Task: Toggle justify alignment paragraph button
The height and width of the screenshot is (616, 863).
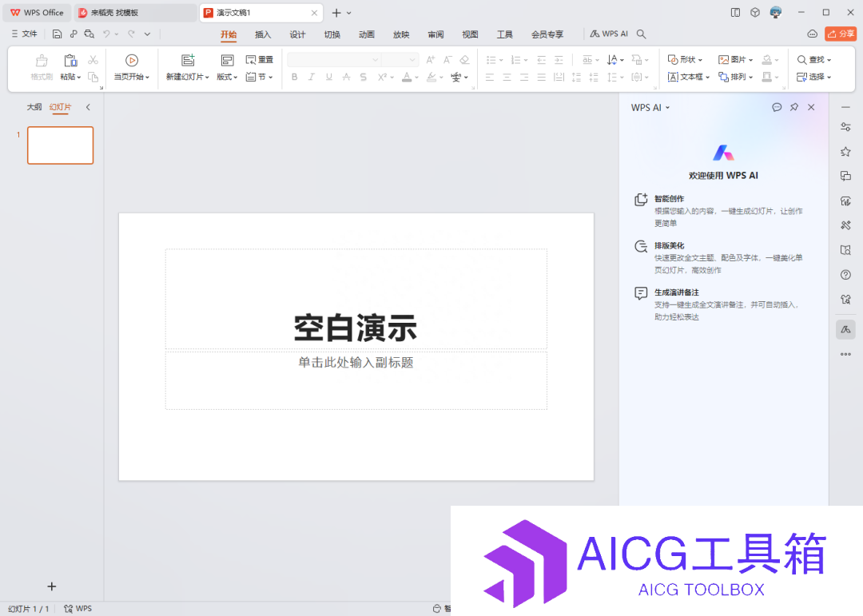Action: 542,77
